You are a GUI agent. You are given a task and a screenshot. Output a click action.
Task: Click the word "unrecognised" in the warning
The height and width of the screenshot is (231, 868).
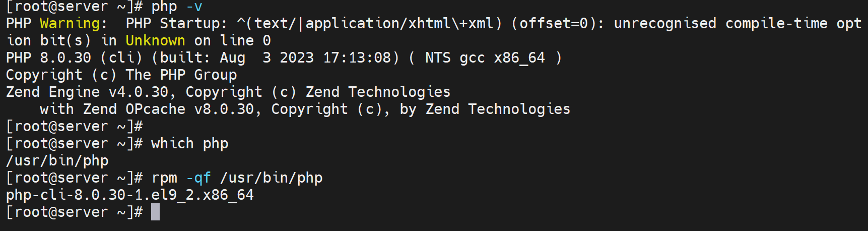[664, 23]
